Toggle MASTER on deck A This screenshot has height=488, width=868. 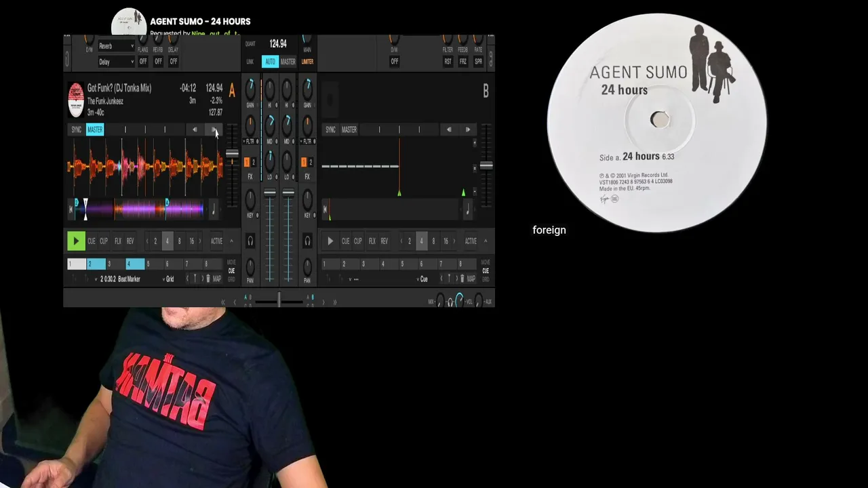pyautogui.click(x=95, y=129)
